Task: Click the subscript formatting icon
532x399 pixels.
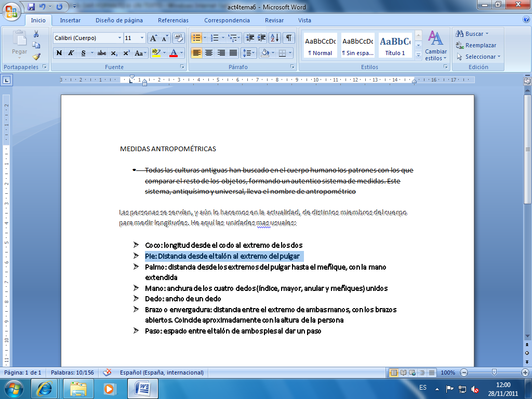Action: click(113, 53)
